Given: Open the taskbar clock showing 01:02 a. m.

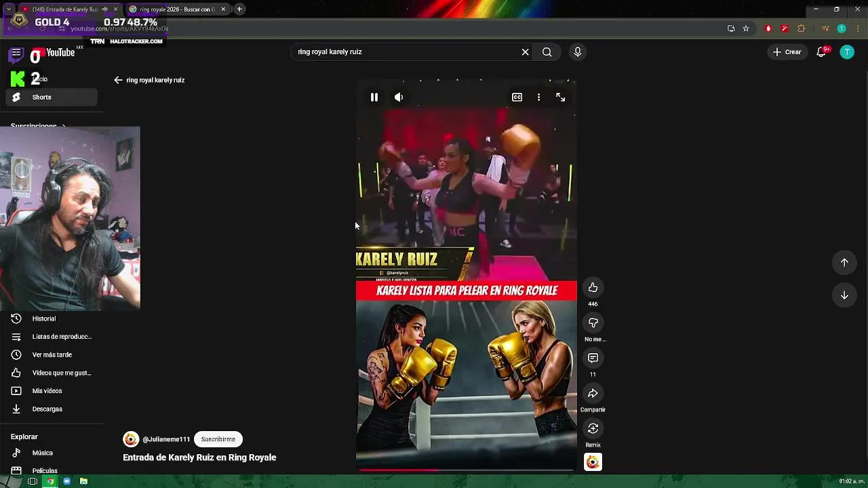Looking at the screenshot, I should (x=852, y=481).
